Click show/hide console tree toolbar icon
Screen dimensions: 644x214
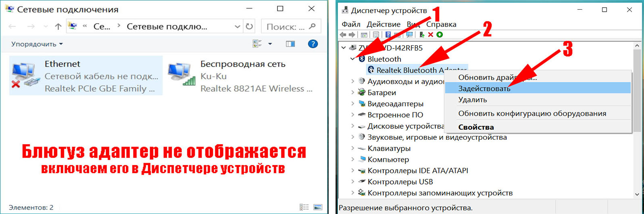coord(364,35)
